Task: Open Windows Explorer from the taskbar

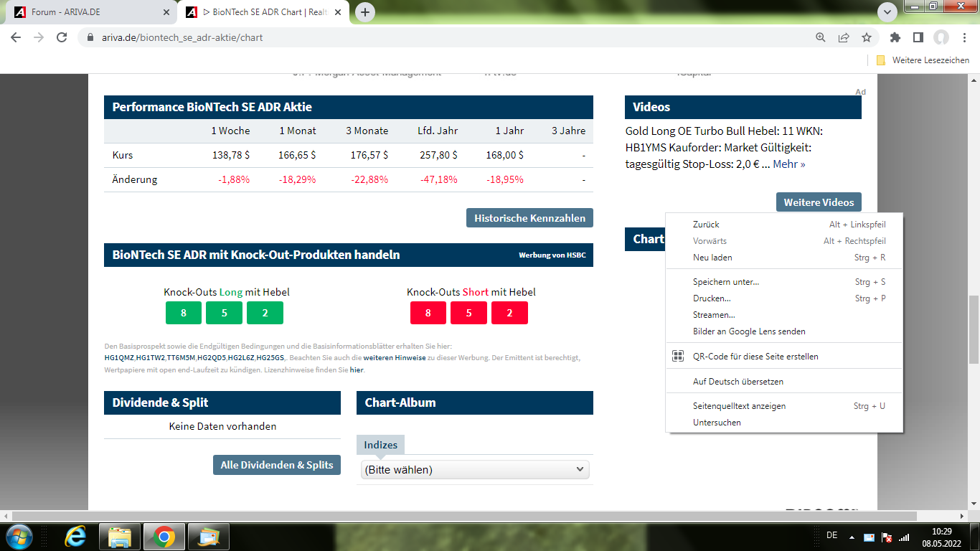Action: pyautogui.click(x=119, y=536)
